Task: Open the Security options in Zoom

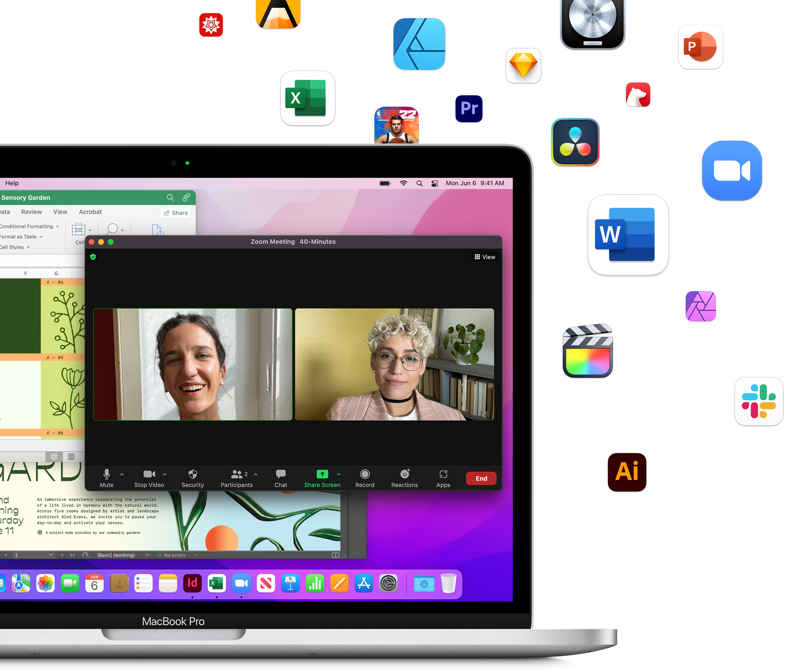Action: pos(193,478)
